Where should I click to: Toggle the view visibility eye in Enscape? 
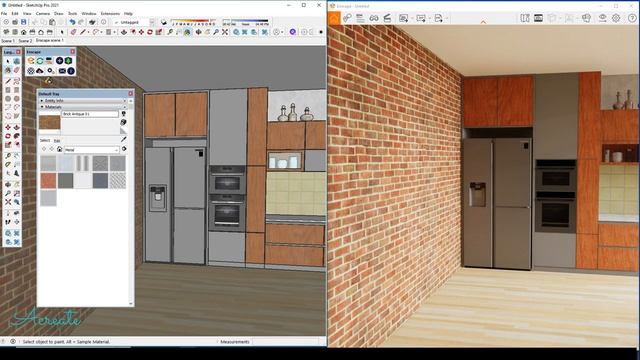[603, 18]
